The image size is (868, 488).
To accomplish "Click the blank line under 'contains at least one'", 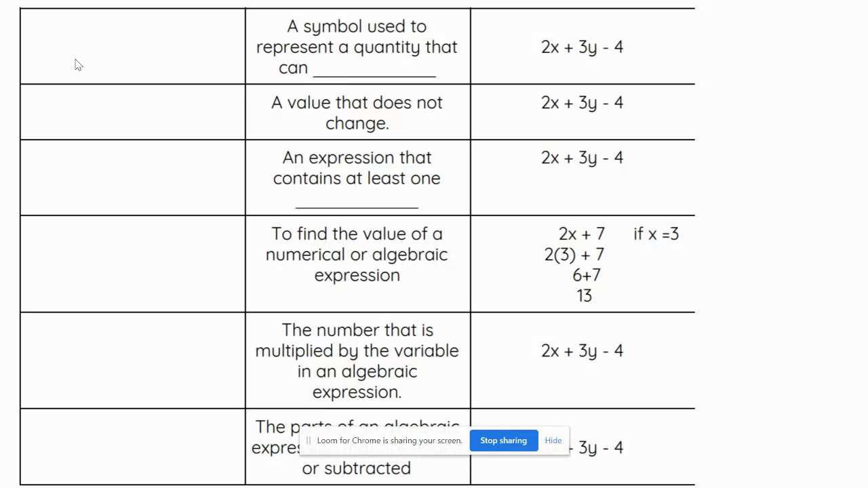I will click(x=357, y=202).
